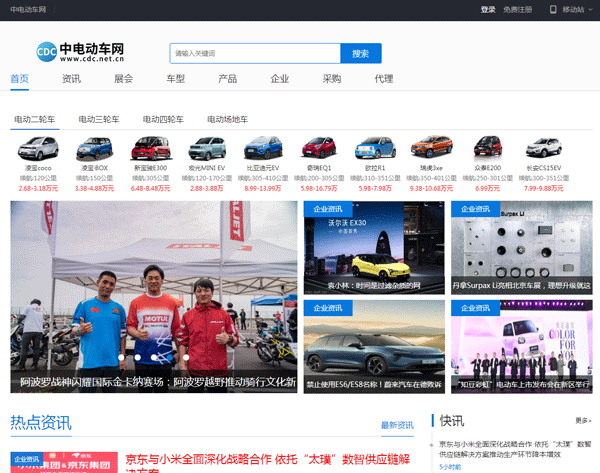
Task: Click the 5小时前 timestamp
Action: [450, 467]
